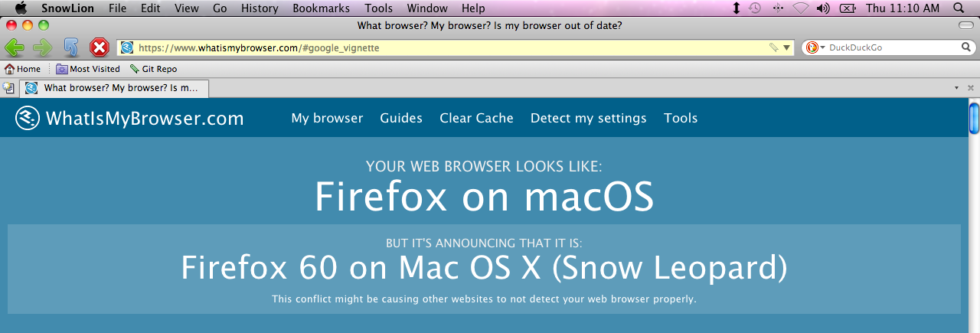Screen dimensions: 980x333
Task: Open the Clear Cache navigation link
Action: (476, 118)
